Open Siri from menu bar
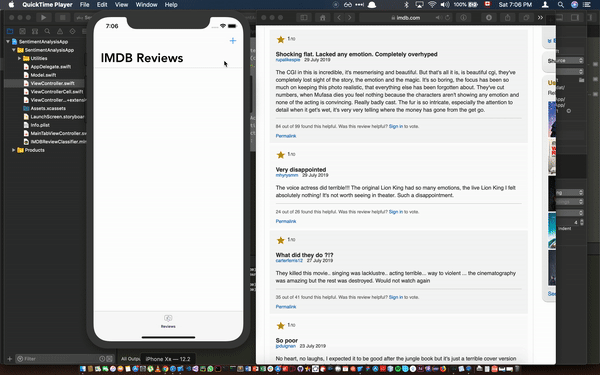 point(574,5)
